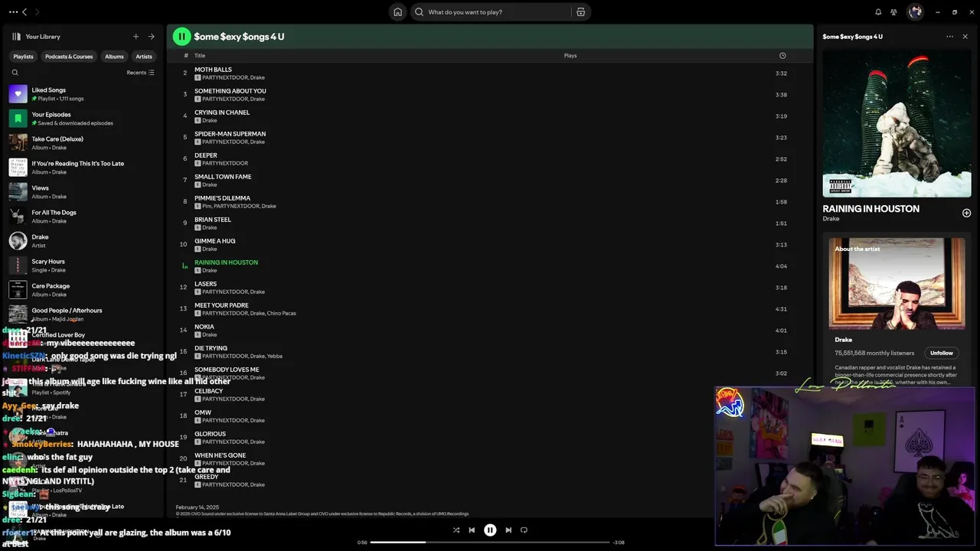Viewport: 980px width, 551px height.
Task: Toggle shuffle playback
Action: tap(456, 530)
